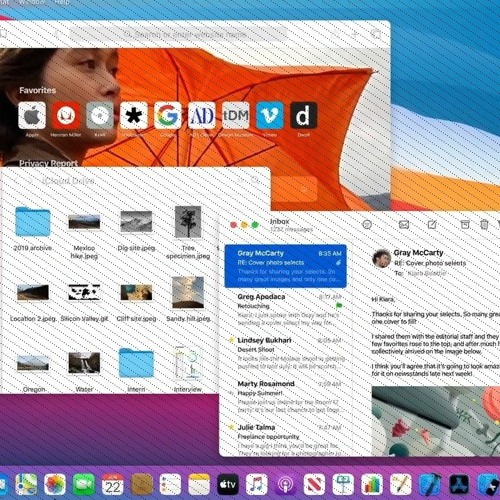Expand Finder toolbar overflow chevrons
Viewport: 500px width, 500px height.
pos(240,180)
